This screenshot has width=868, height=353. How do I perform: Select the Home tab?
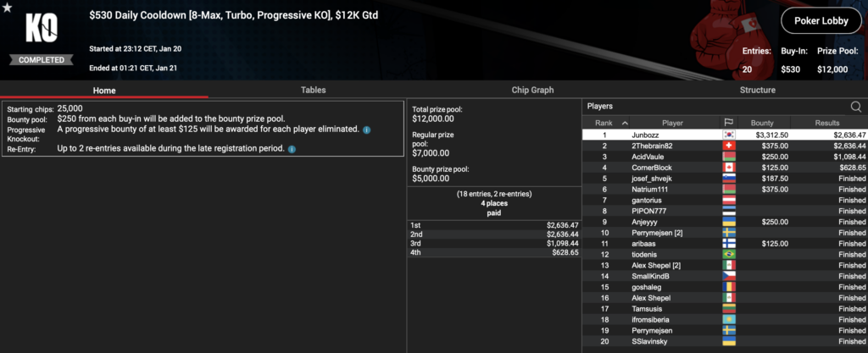tap(104, 90)
